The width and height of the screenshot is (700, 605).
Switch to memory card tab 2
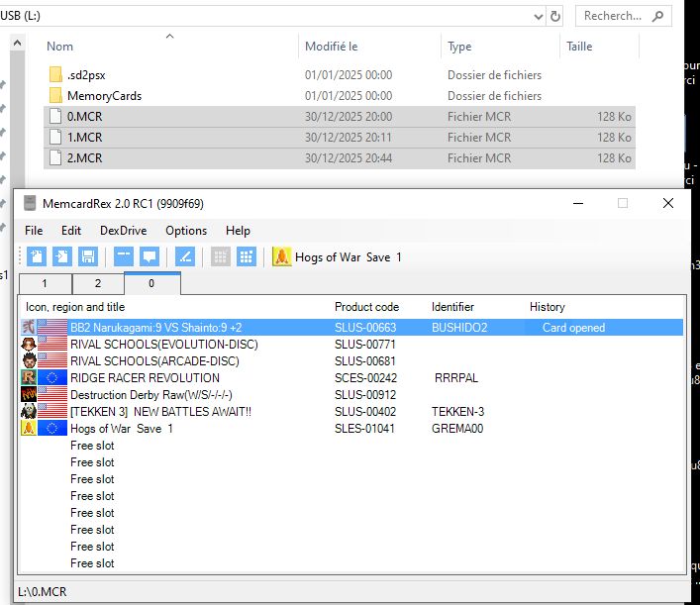tap(98, 284)
